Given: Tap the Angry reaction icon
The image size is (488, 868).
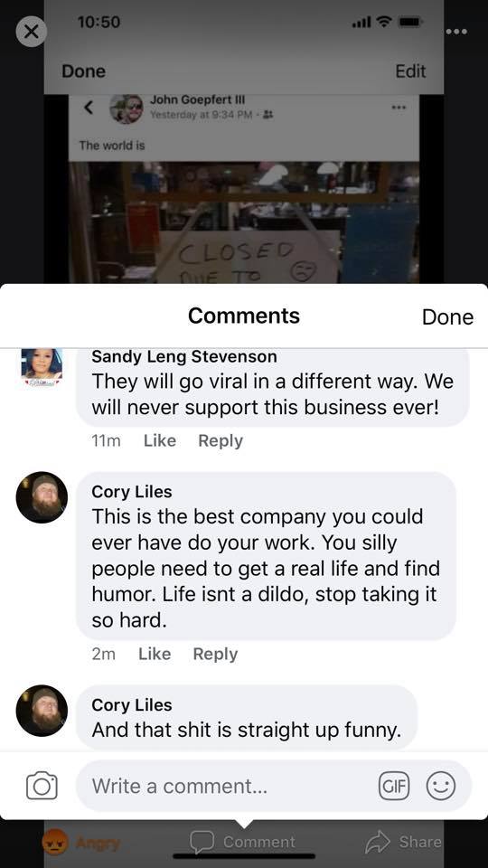Looking at the screenshot, I should [55, 843].
